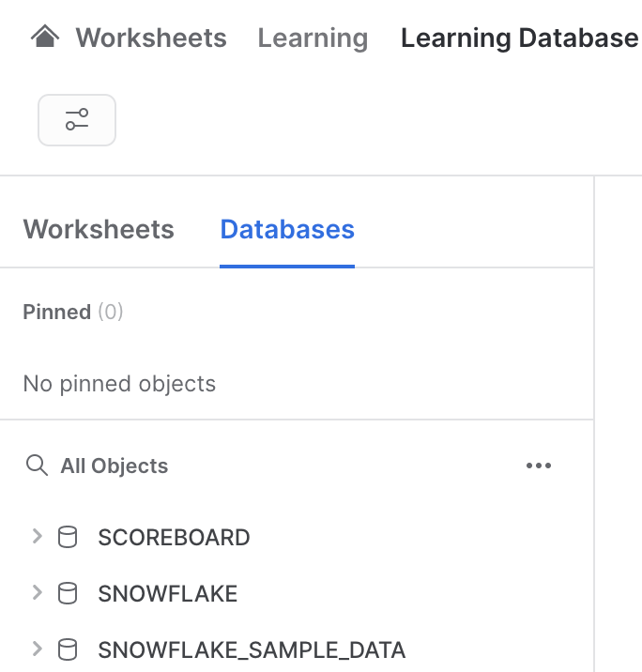Click the SCOREBOARD database cylinder icon
The image size is (642, 672).
pos(68,538)
